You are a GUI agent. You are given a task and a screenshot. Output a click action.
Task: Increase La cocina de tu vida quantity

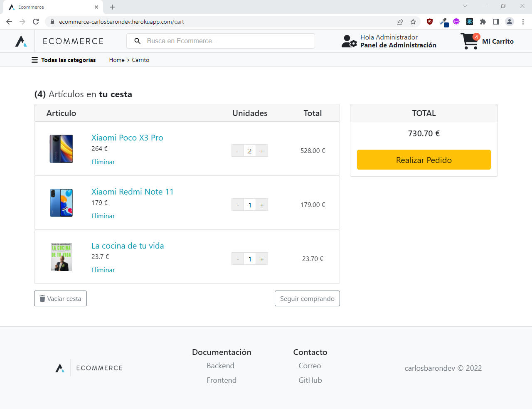coord(262,259)
